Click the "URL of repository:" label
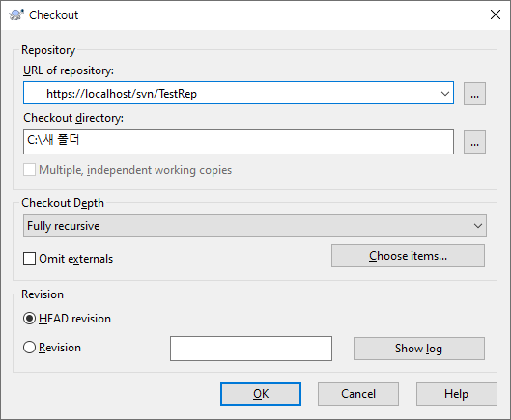 coord(69,70)
